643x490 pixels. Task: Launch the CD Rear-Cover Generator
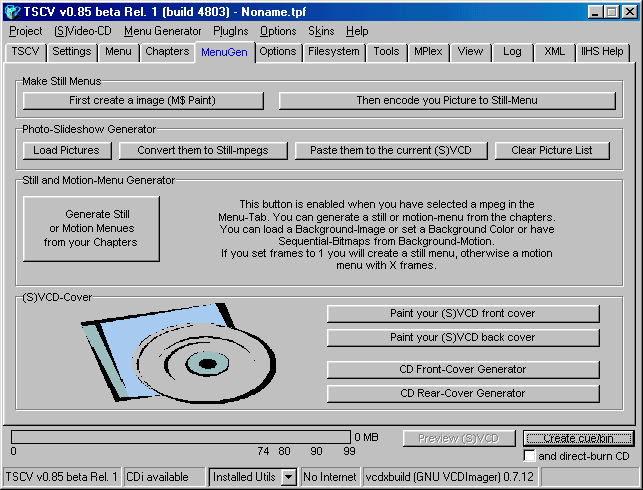pos(462,394)
